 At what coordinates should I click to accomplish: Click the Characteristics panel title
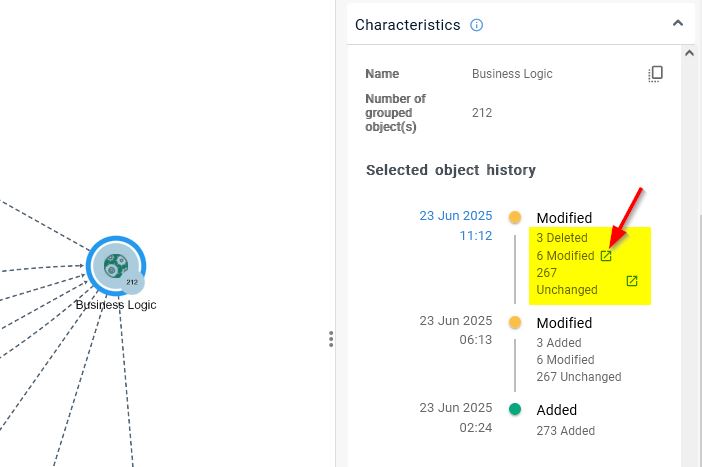pos(407,25)
